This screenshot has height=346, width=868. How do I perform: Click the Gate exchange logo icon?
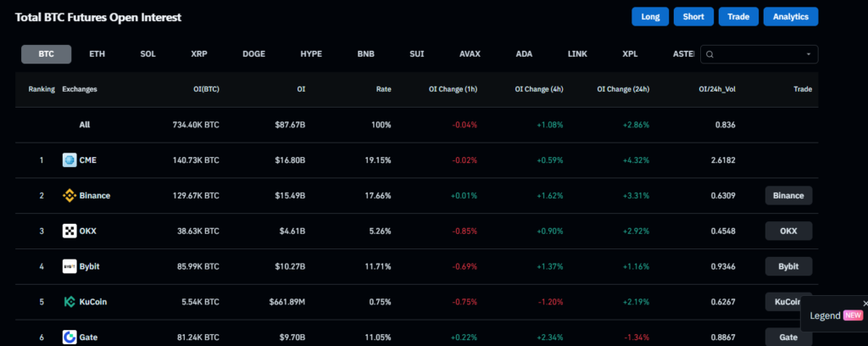70,337
